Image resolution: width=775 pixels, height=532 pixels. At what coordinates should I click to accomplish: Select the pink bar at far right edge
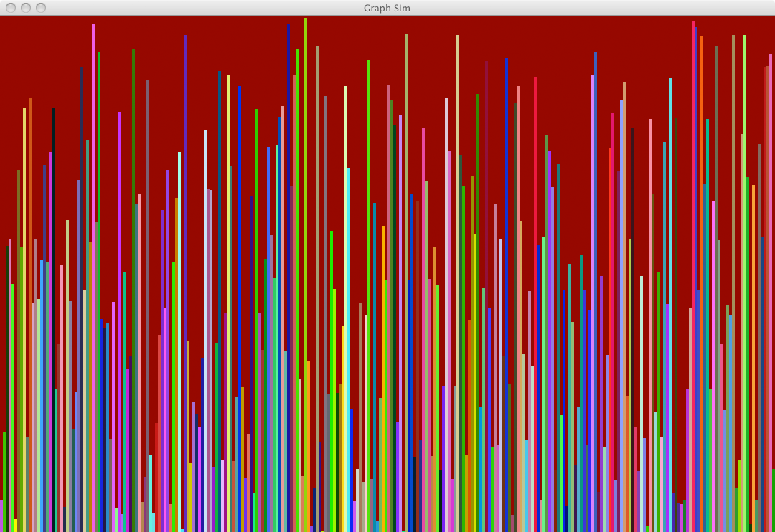[771, 215]
